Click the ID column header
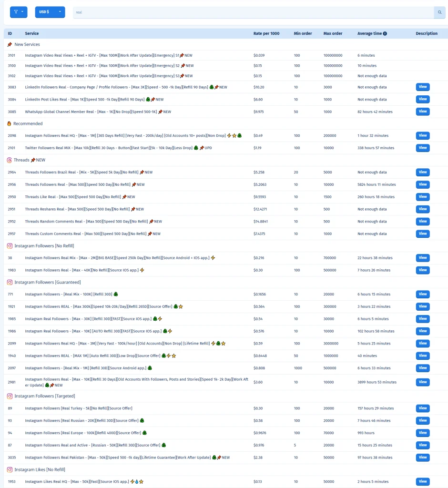Viewport: 448px width, 488px height. (x=10, y=34)
